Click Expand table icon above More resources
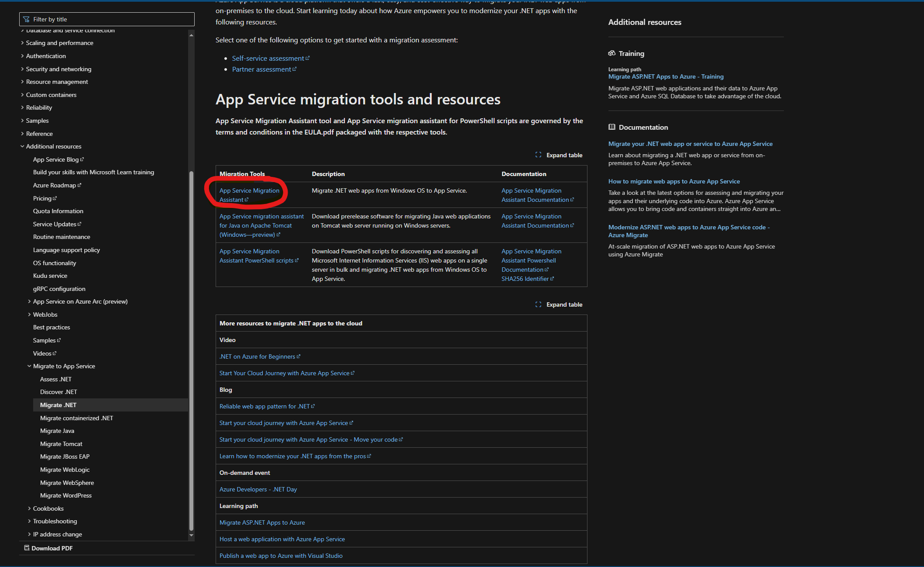Image resolution: width=924 pixels, height=567 pixels. tap(538, 304)
